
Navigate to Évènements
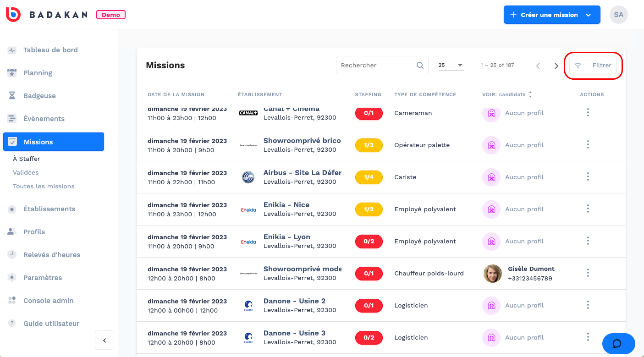(44, 119)
